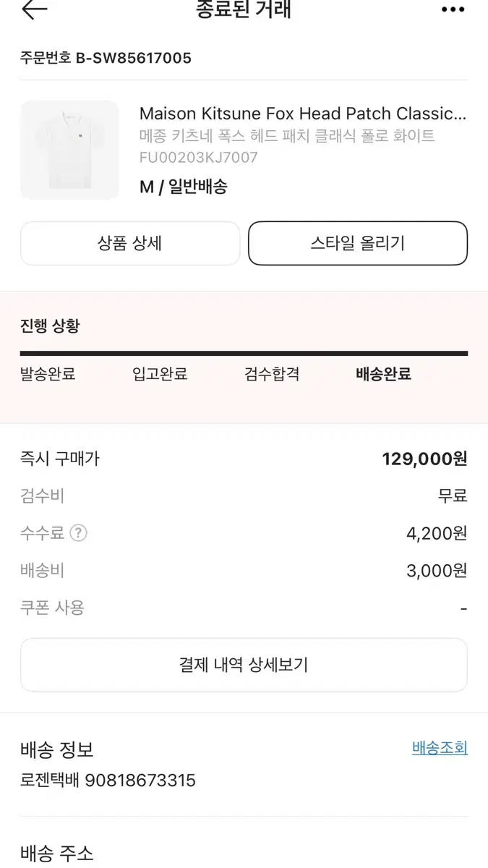This screenshot has height=868, width=488.
Task: Tap the 129,000원 instant purchase price
Action: [425, 459]
